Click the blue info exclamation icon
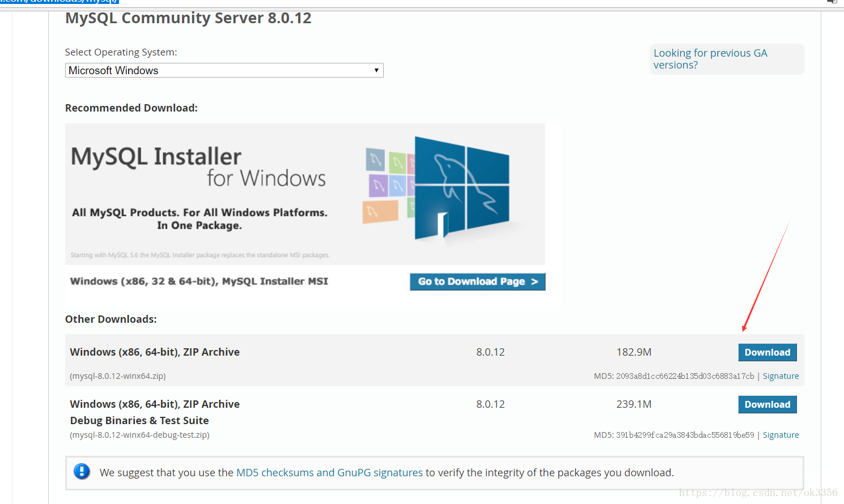 [82, 471]
